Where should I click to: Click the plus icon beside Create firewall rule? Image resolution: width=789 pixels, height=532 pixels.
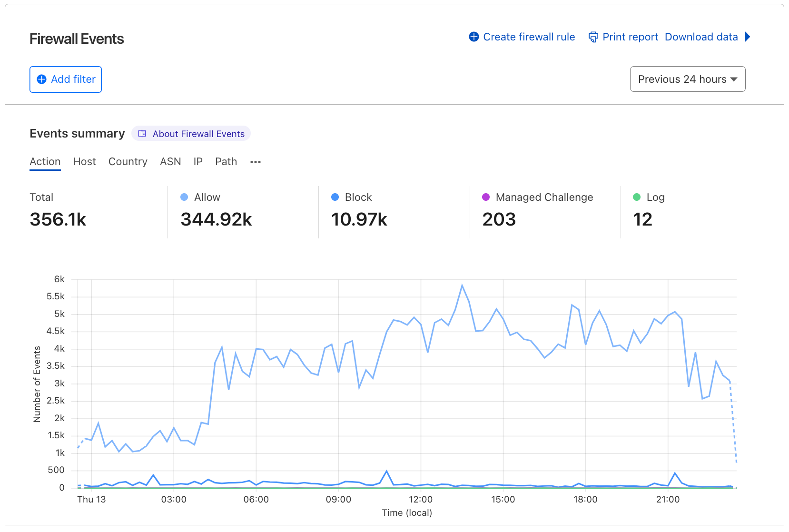[x=473, y=37]
